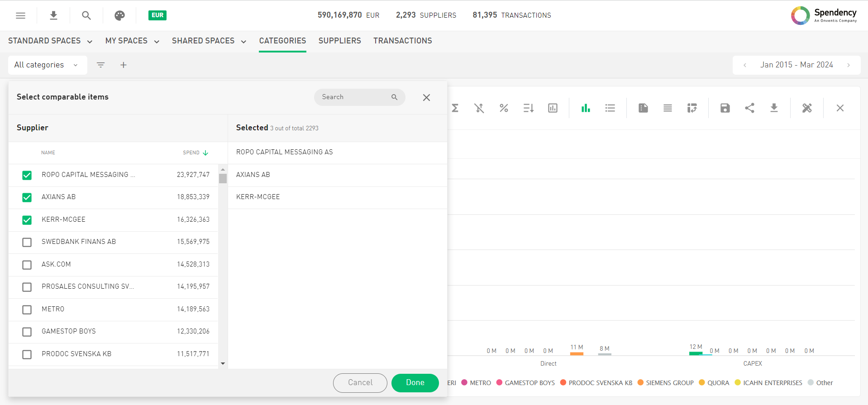Click the Cancel button
868x405 pixels.
pyautogui.click(x=360, y=383)
